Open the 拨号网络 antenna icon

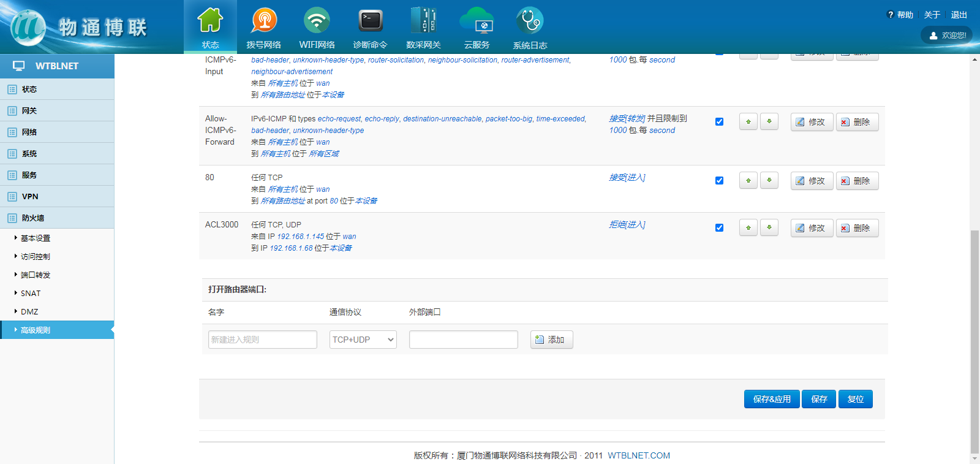pos(264,20)
